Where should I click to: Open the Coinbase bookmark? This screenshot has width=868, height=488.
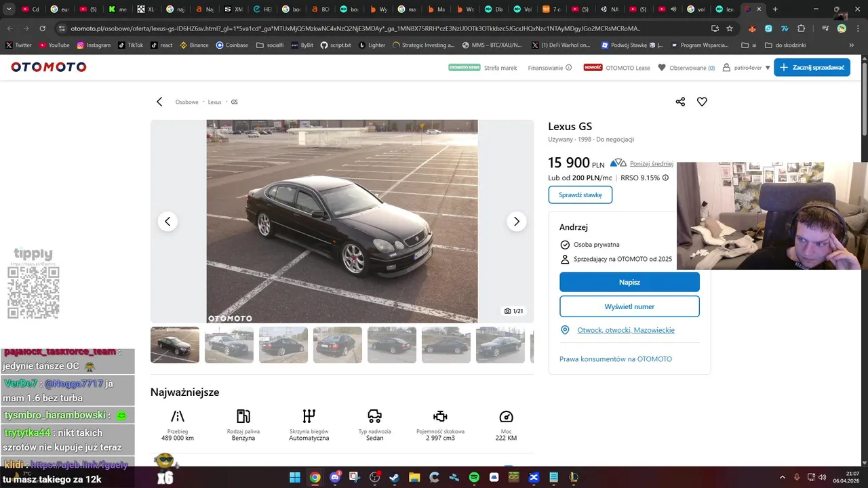point(232,45)
